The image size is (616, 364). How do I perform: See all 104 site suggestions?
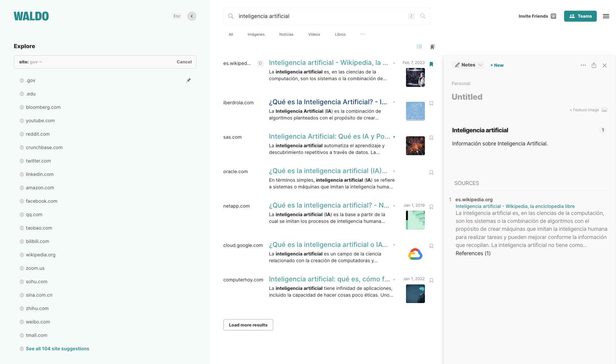click(x=57, y=349)
